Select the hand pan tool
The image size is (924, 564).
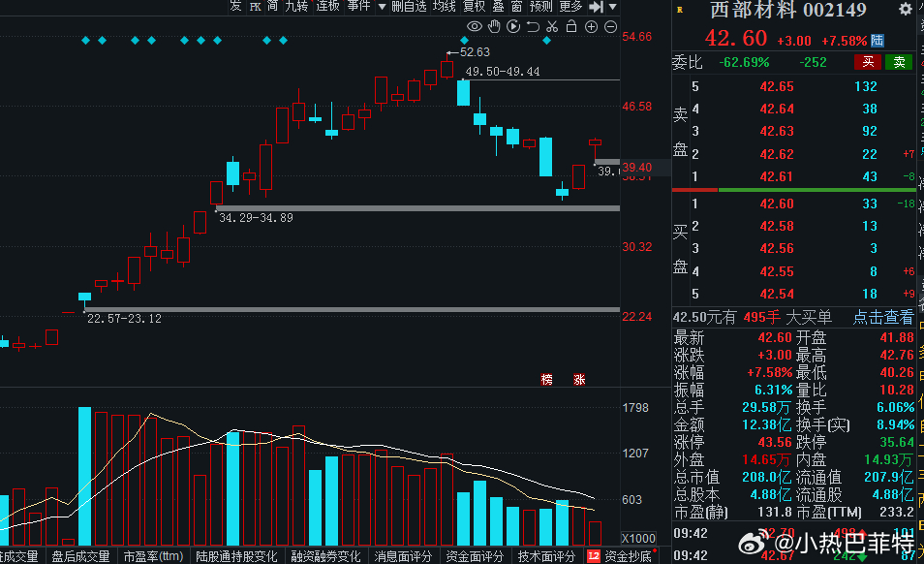pyautogui.click(x=494, y=26)
